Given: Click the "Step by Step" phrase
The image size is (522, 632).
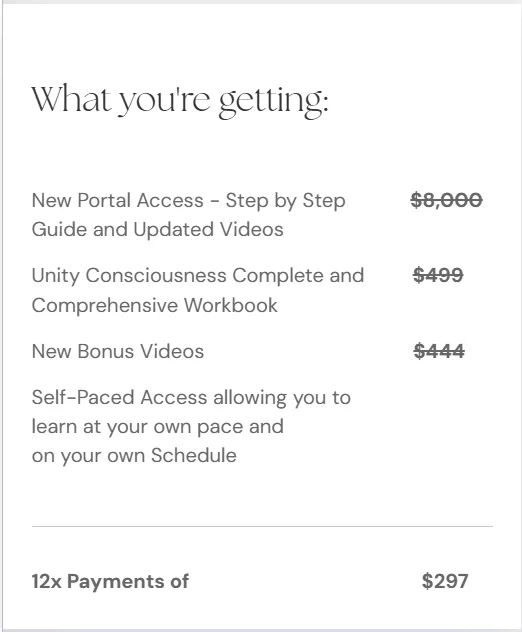Looking at the screenshot, I should [x=285, y=201].
